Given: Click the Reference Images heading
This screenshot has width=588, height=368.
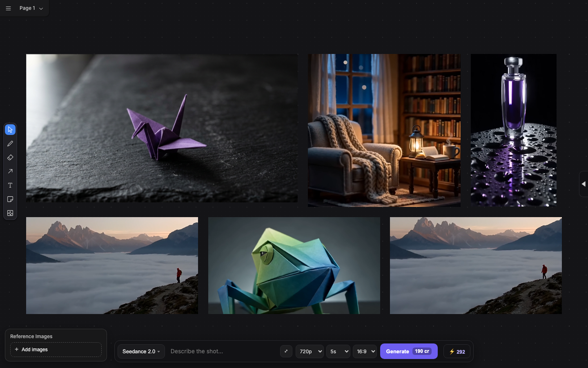Looking at the screenshot, I should point(31,337).
